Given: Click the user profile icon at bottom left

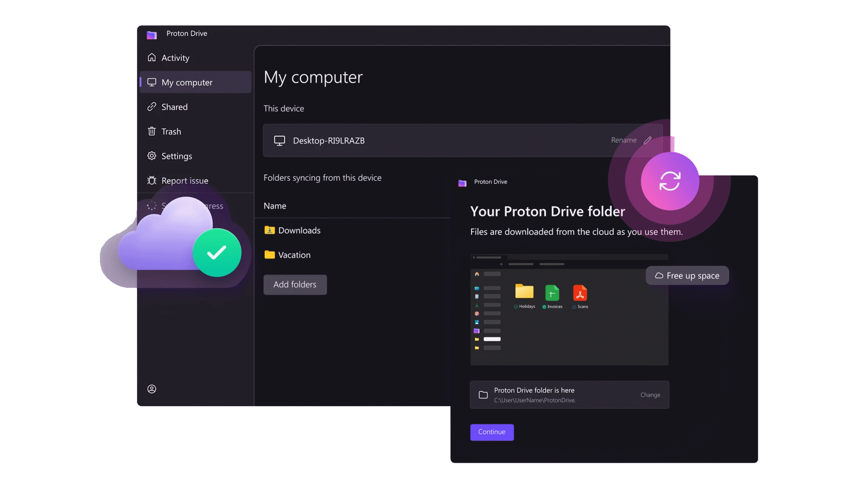Looking at the screenshot, I should (153, 389).
